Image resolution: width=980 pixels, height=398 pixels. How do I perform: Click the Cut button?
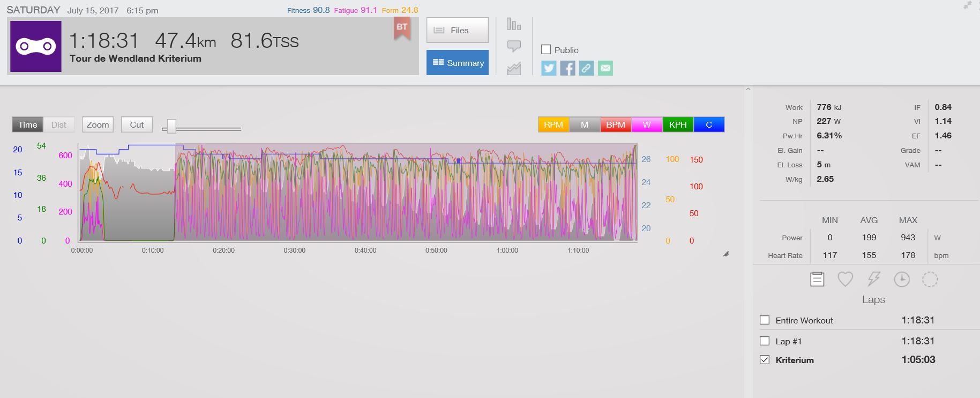pos(137,124)
